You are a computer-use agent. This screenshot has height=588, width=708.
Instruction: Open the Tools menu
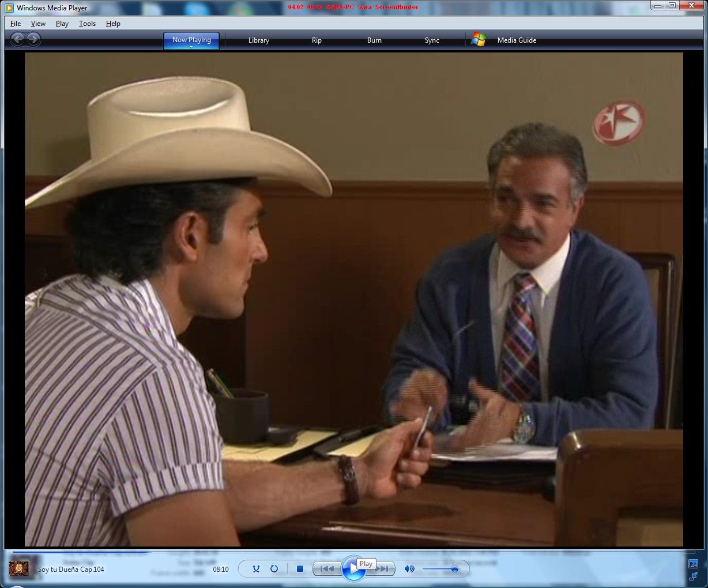87,24
